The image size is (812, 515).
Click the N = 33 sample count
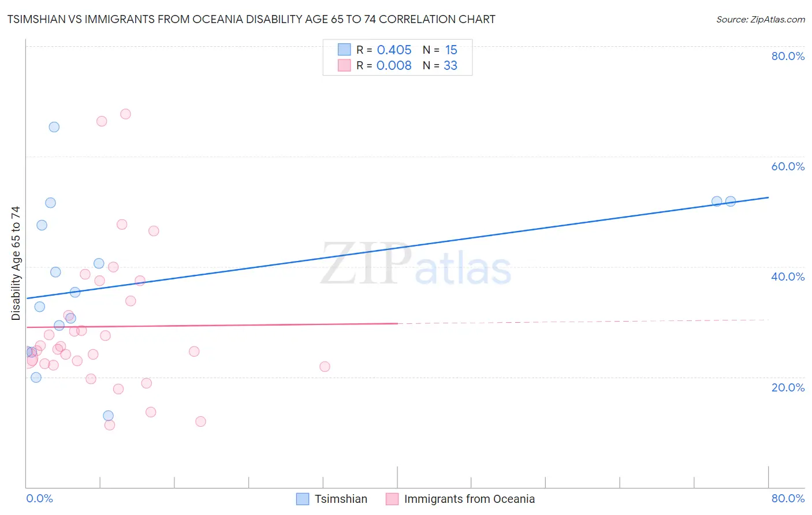[440, 65]
